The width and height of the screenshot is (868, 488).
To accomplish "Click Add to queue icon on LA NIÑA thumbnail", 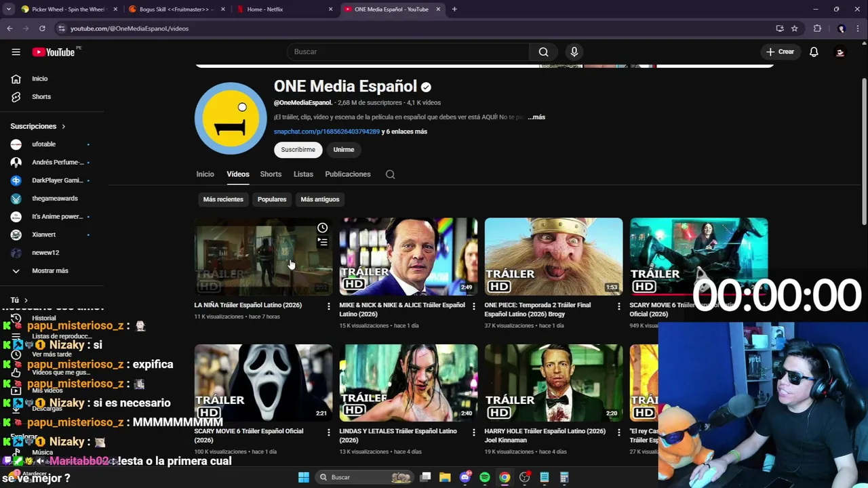I will click(x=322, y=242).
